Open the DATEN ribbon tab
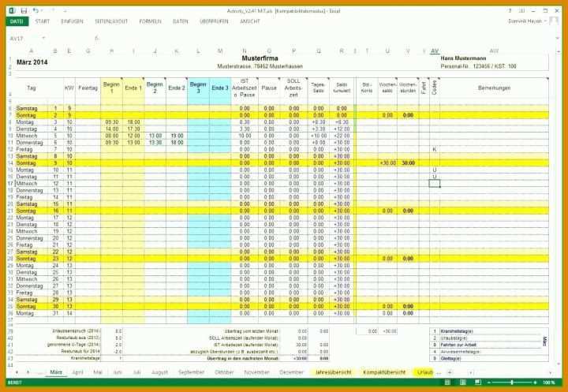This screenshot has width=568, height=392. [181, 21]
